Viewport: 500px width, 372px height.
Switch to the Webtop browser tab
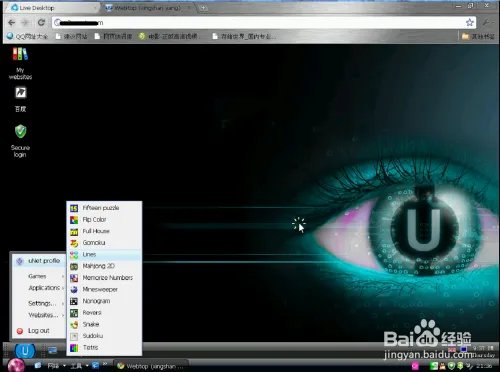pos(147,8)
